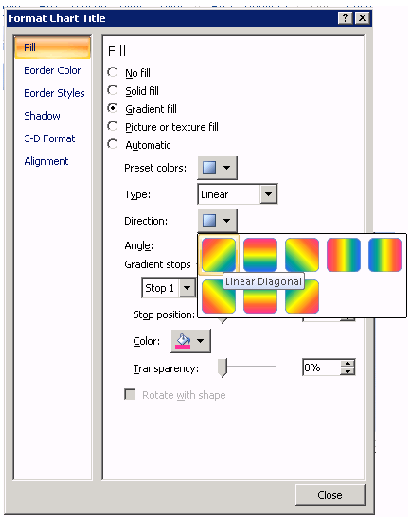
Task: Click the Transparency slider thumb
Action: (222, 368)
